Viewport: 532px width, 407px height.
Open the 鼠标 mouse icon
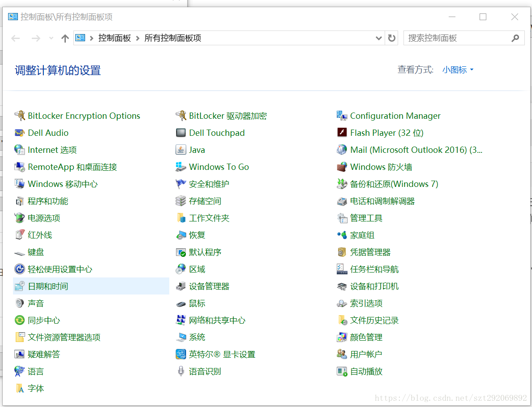click(181, 303)
